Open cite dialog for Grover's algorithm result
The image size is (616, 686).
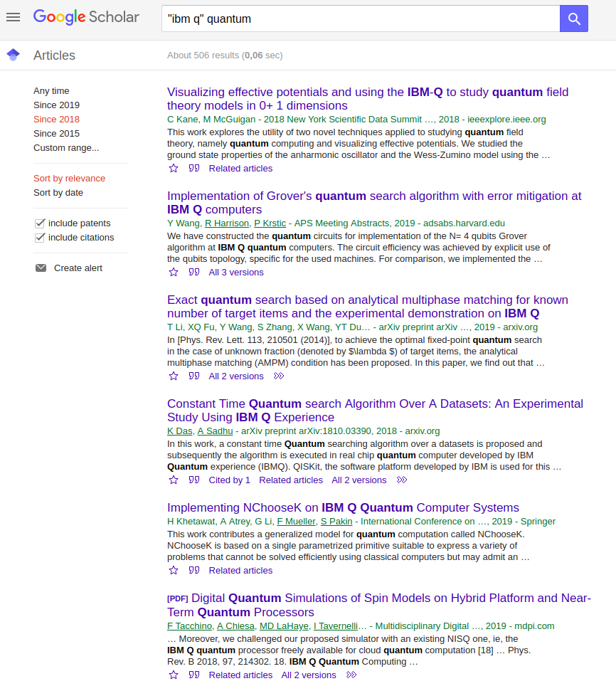(x=194, y=272)
